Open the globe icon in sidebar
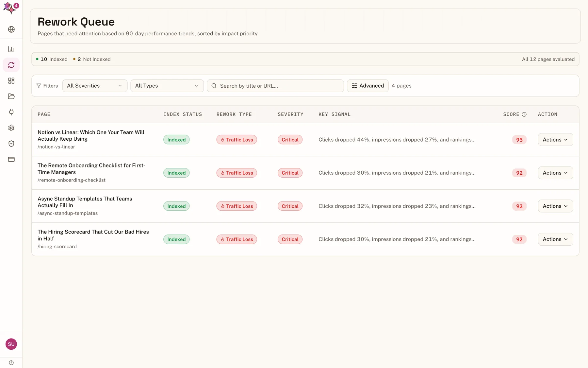Image resolution: width=588 pixels, height=368 pixels. point(11,29)
